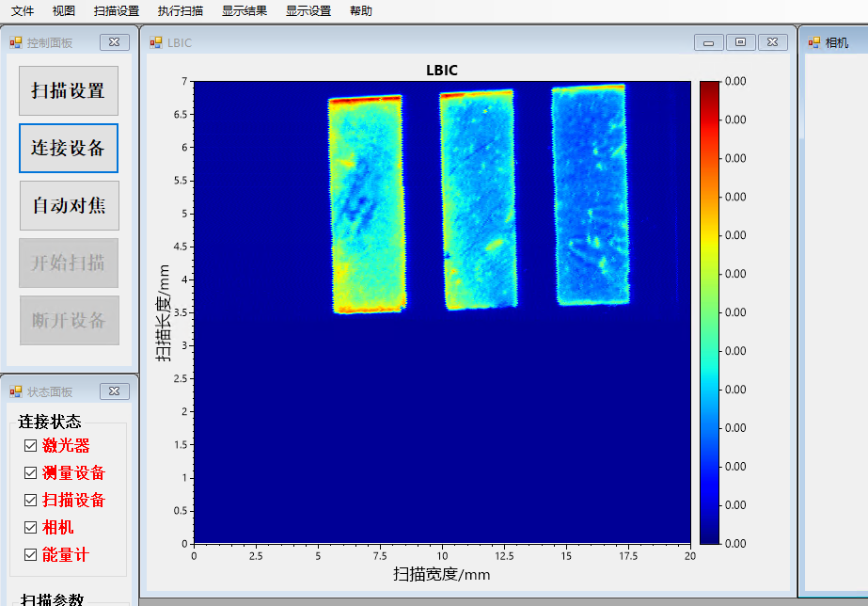
Task: Click the leftmost scanned sample in the map
Action: click(367, 204)
